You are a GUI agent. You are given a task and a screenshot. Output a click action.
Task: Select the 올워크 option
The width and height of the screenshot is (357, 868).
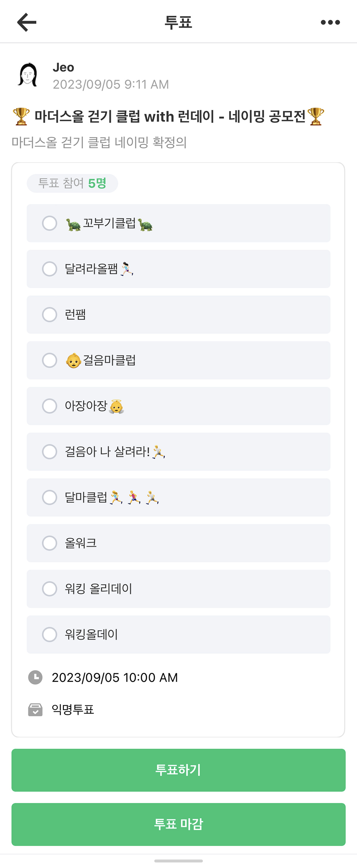tap(49, 543)
